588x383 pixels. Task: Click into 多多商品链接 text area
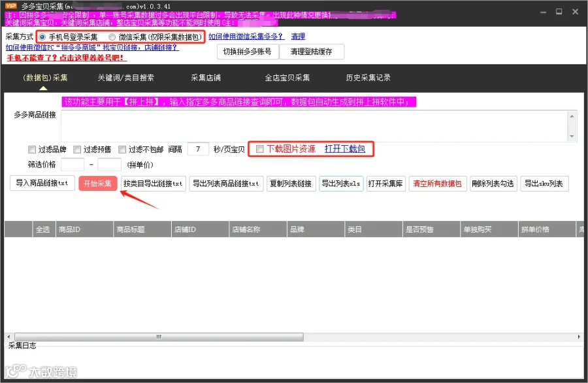click(314, 125)
